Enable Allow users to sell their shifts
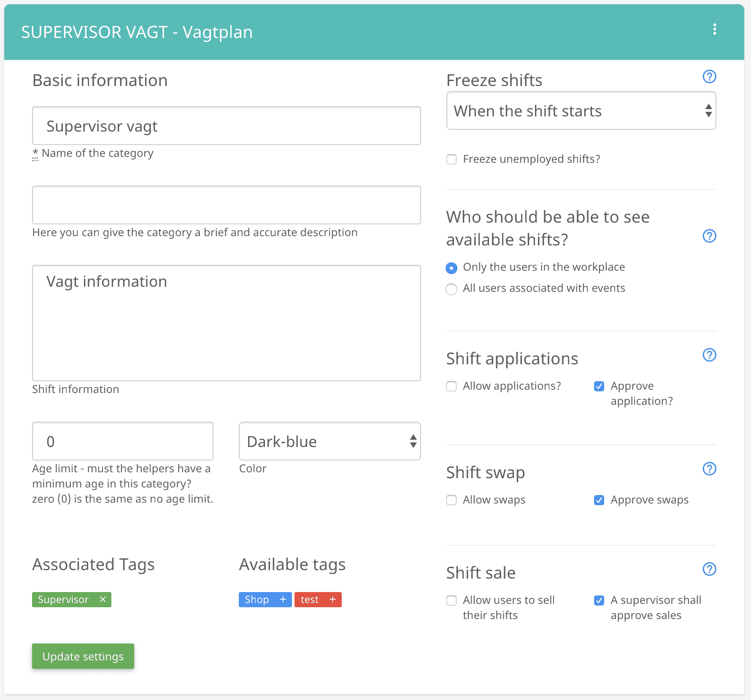 pyautogui.click(x=451, y=600)
